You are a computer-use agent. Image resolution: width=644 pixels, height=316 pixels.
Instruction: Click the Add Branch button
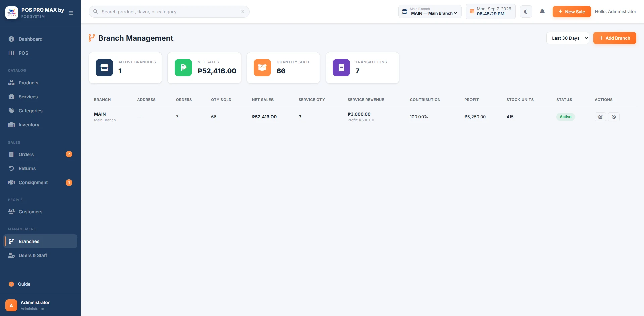(x=615, y=38)
